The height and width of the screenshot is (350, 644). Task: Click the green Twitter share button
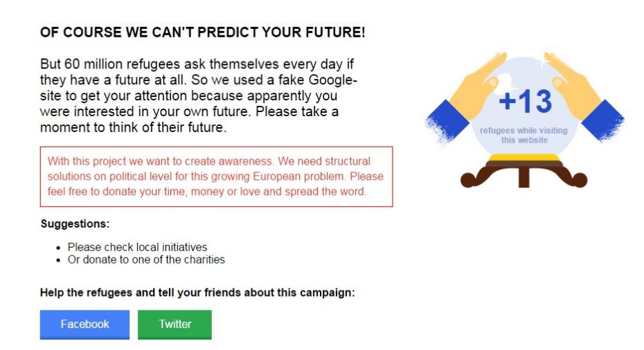[175, 324]
